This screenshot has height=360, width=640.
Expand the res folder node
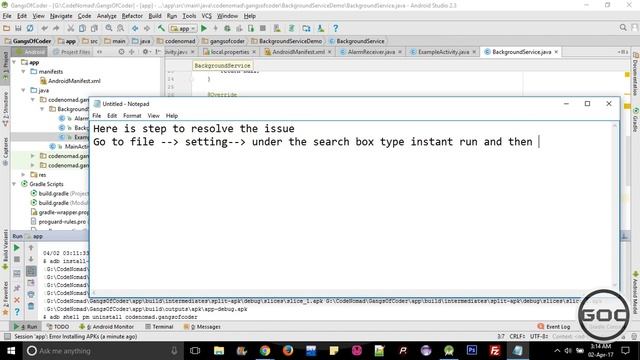[24, 175]
